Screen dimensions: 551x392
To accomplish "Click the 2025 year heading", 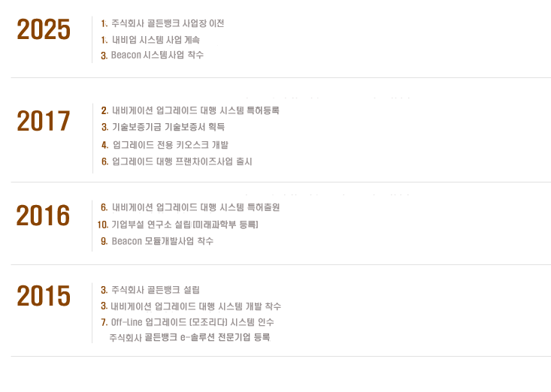I will (x=44, y=29).
